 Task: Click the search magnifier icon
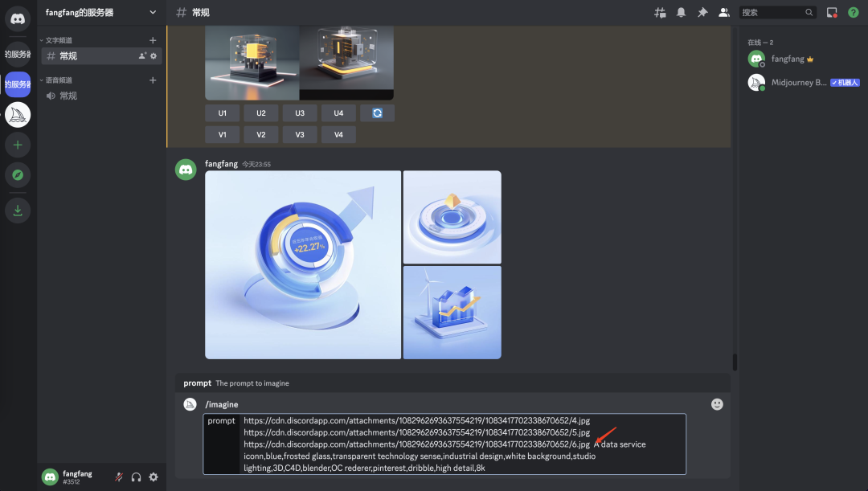pyautogui.click(x=809, y=12)
